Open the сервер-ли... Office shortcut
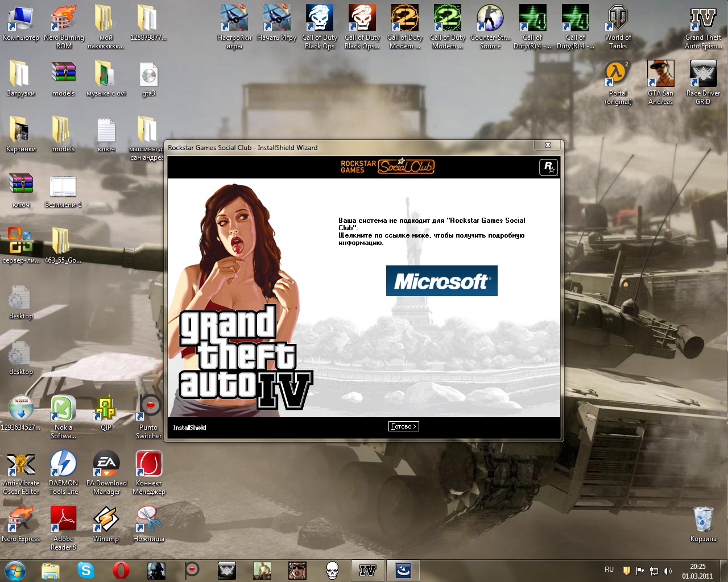The image size is (728, 582). [21, 247]
